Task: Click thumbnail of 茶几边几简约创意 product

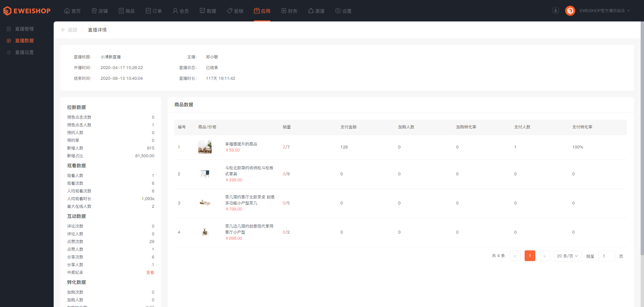Action: pos(205,232)
